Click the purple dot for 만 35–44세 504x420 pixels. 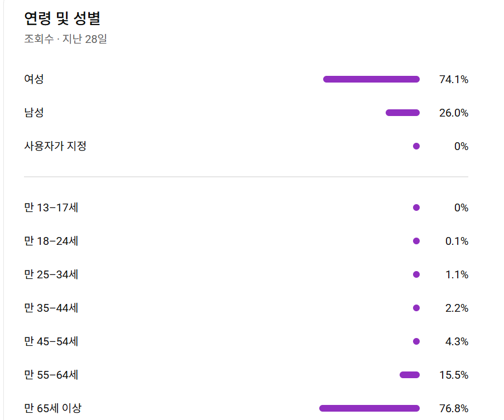pyautogui.click(x=416, y=308)
